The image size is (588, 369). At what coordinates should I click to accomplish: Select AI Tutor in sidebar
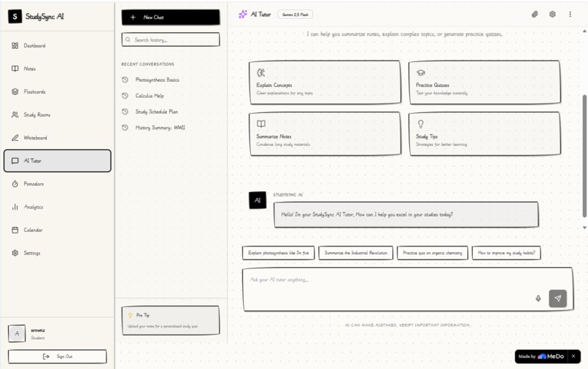(x=58, y=161)
